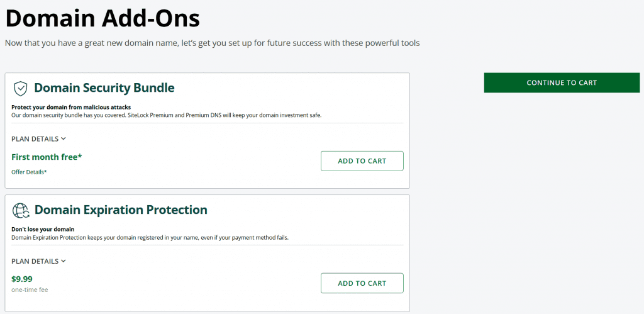644x314 pixels.
Task: Click the globe renewal icon
Action: point(21,210)
